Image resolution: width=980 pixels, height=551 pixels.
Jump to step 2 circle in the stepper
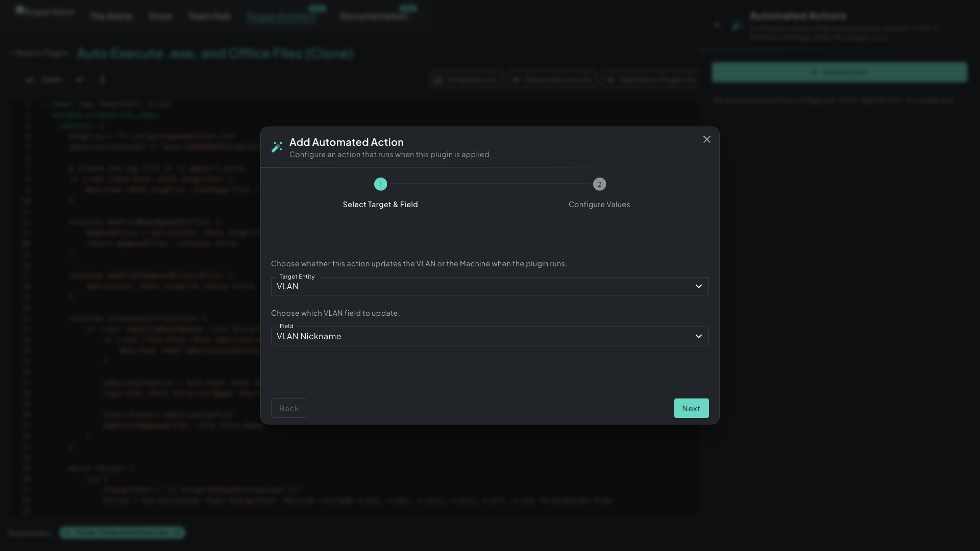pyautogui.click(x=599, y=184)
